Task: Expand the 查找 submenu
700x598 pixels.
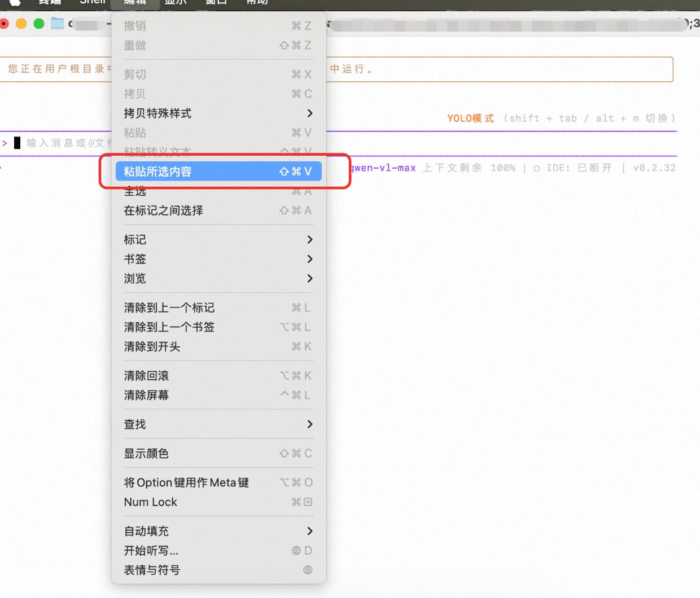Action: coord(218,424)
